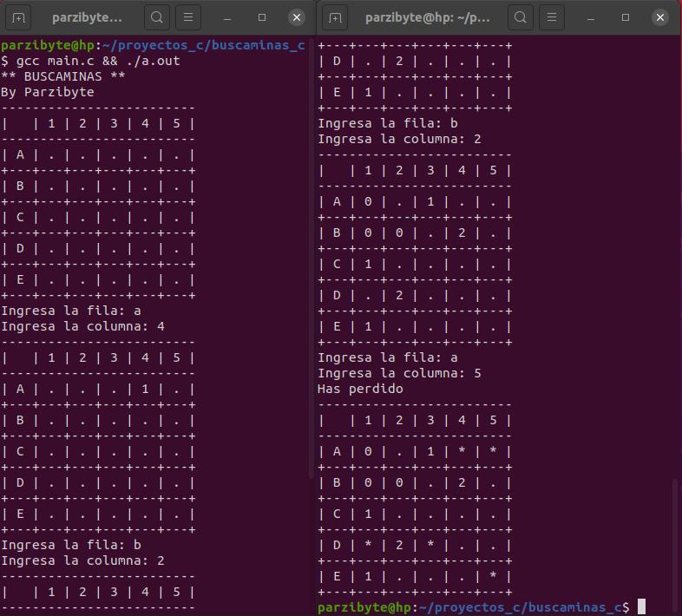Viewport: 682px width, 616px height.
Task: Click the right window title 'parzibyte@hp: ~/p...'
Action: pos(428,17)
